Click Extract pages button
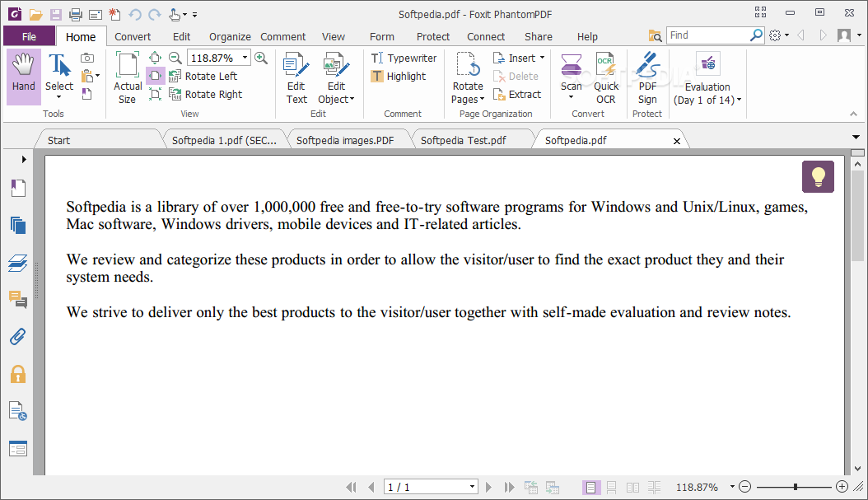Image resolution: width=868 pixels, height=500 pixels. [x=517, y=94]
